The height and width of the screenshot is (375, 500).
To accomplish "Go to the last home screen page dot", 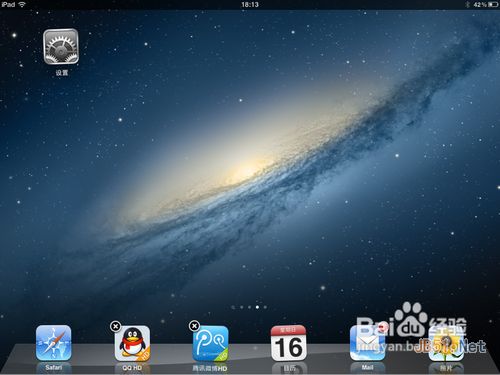I will (x=265, y=307).
